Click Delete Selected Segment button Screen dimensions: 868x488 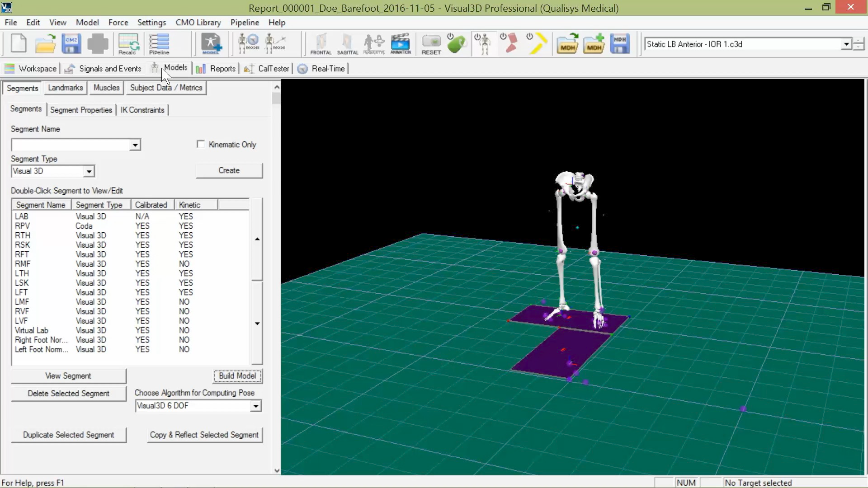[x=68, y=394]
